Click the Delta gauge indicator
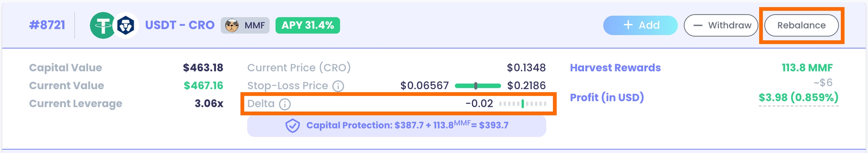This screenshot has height=153, width=868. coord(523,104)
